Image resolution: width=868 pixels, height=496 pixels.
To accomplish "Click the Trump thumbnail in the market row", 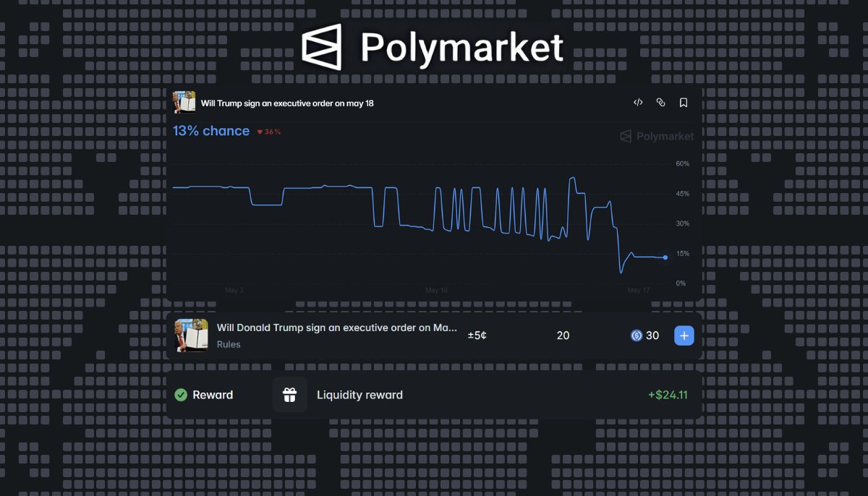I will [192, 335].
